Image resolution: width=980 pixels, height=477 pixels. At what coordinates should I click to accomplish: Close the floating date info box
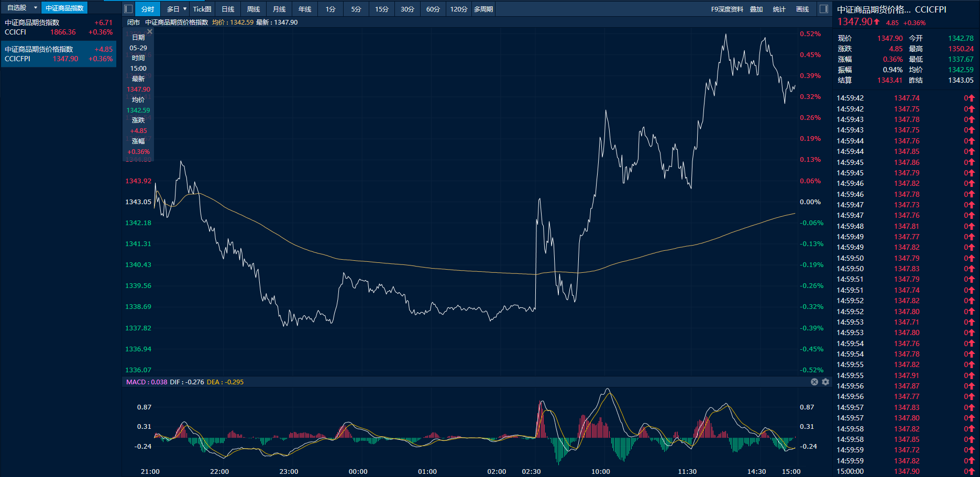click(150, 32)
